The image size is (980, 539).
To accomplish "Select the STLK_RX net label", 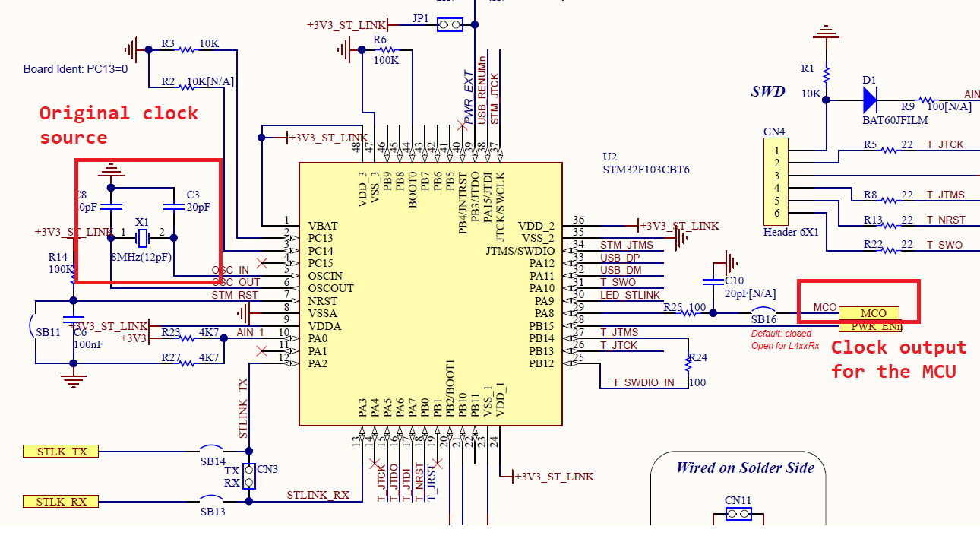I will (59, 501).
